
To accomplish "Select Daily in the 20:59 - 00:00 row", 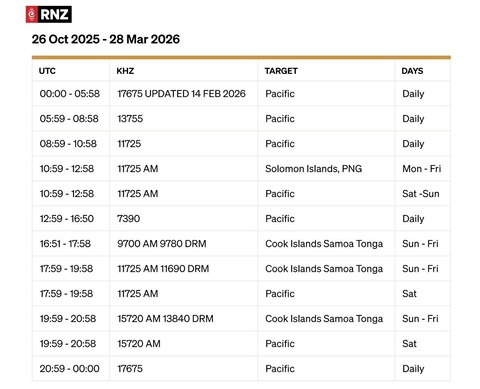I will 413,369.
